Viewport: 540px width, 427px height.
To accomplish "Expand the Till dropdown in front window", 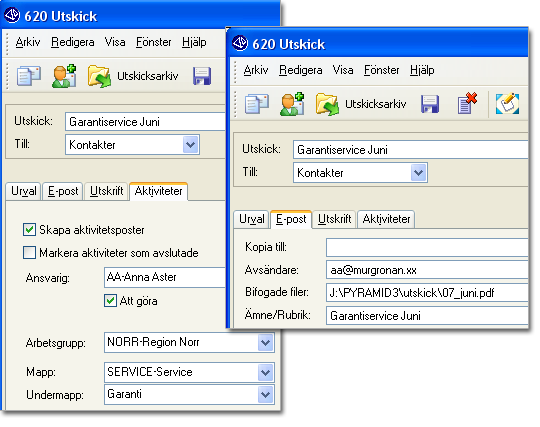I will pos(419,173).
